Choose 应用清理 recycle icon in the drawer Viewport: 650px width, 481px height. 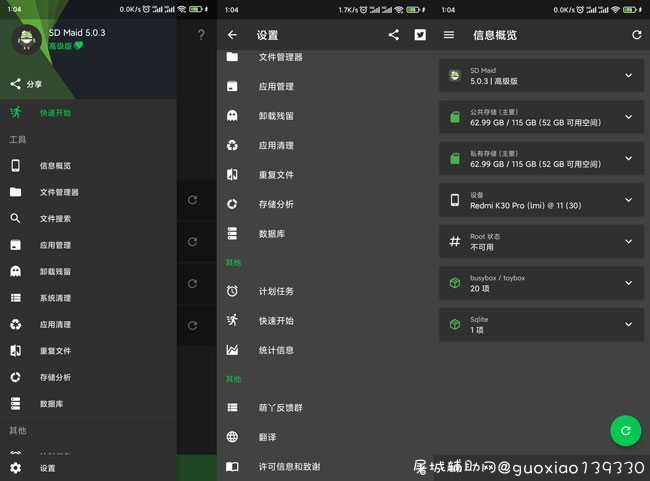[16, 324]
